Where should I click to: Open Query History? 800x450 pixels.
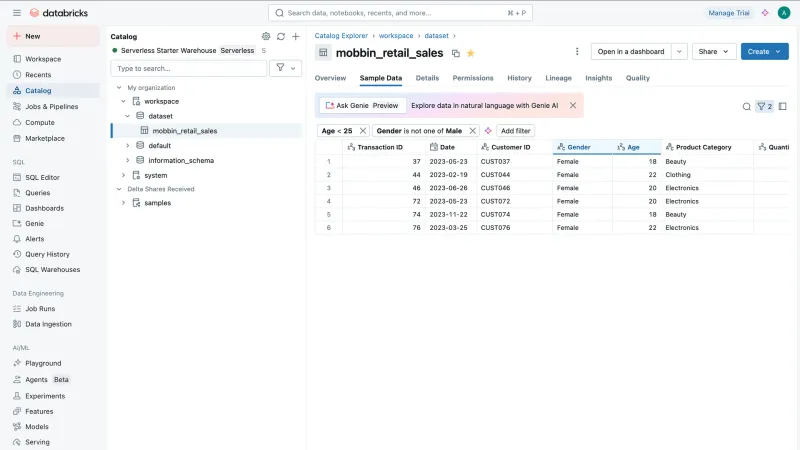pyautogui.click(x=53, y=254)
